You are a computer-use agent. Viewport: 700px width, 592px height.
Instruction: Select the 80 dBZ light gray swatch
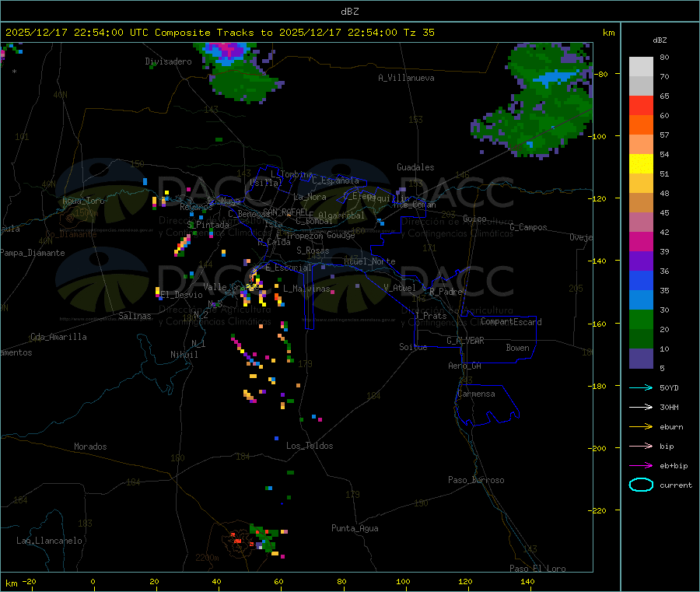click(x=641, y=67)
